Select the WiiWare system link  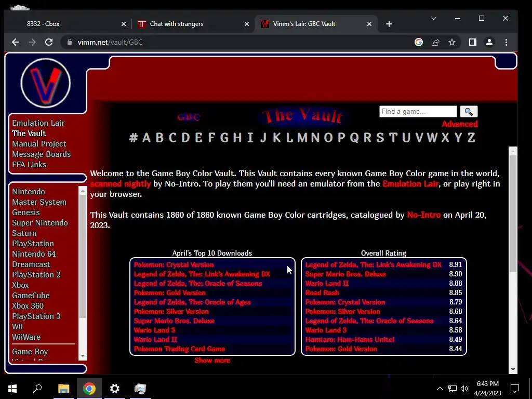[x=26, y=337]
